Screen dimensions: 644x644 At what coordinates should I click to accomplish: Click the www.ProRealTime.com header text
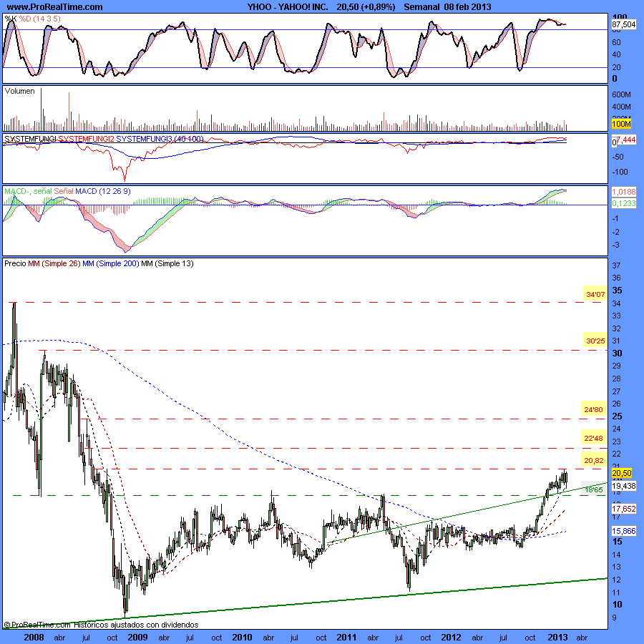[54, 7]
